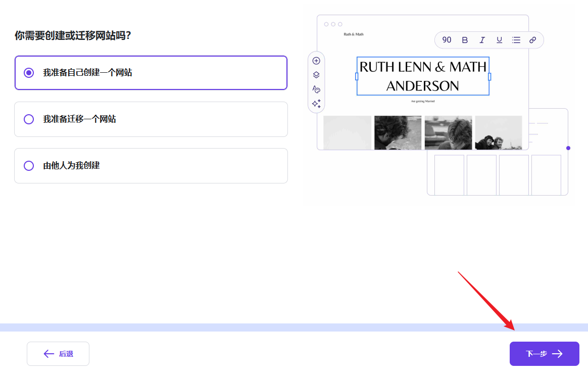
Task: Choose the 我准备迁移一个网站 radio option
Action: 29,119
